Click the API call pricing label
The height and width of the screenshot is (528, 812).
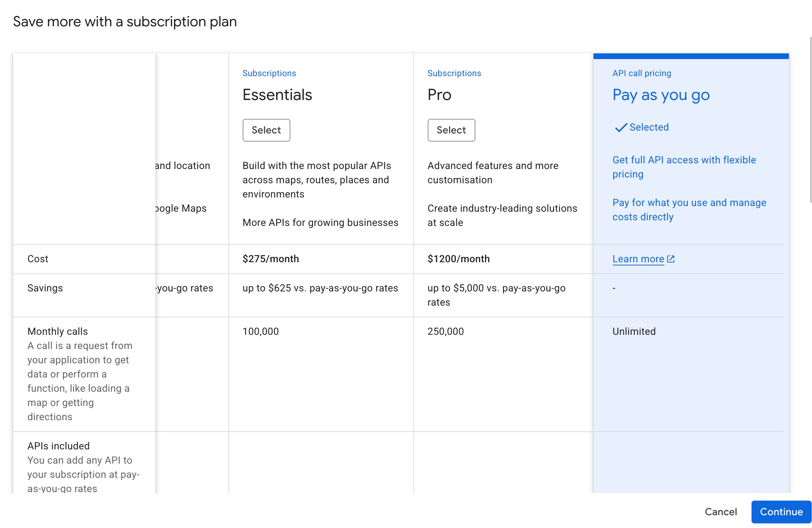point(642,73)
